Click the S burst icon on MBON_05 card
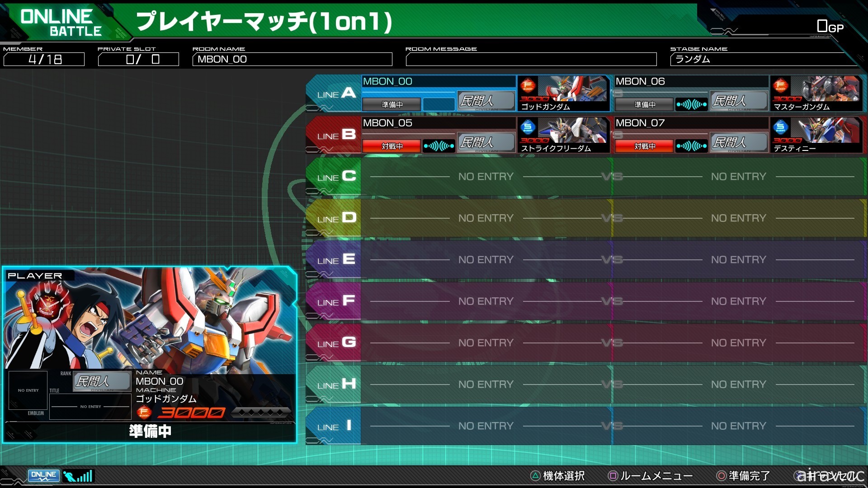The height and width of the screenshot is (488, 868). tap(528, 127)
